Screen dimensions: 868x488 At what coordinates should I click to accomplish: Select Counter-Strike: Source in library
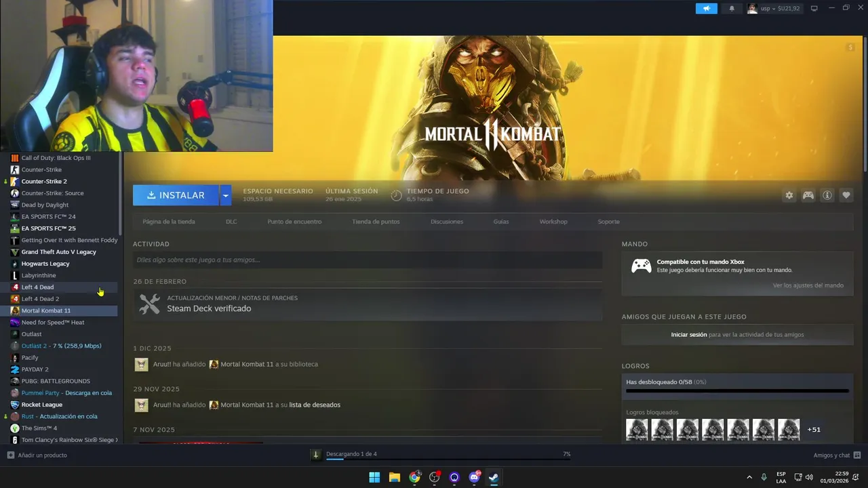click(52, 193)
